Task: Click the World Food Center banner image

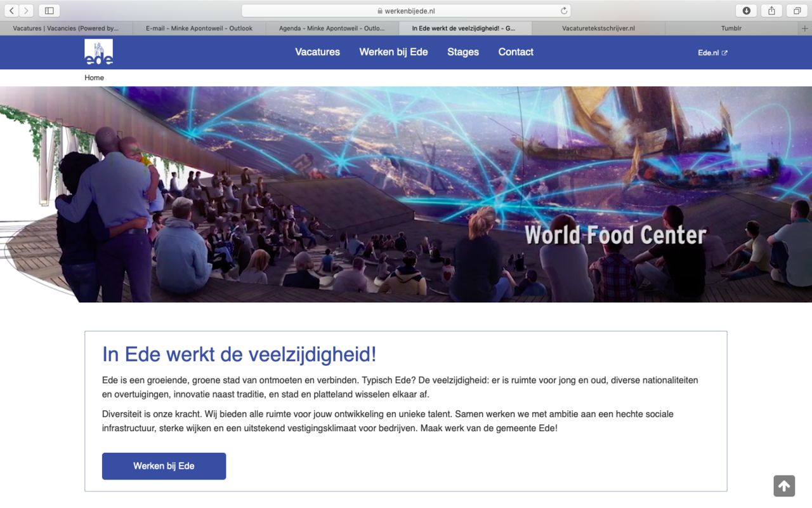Action: click(406, 194)
